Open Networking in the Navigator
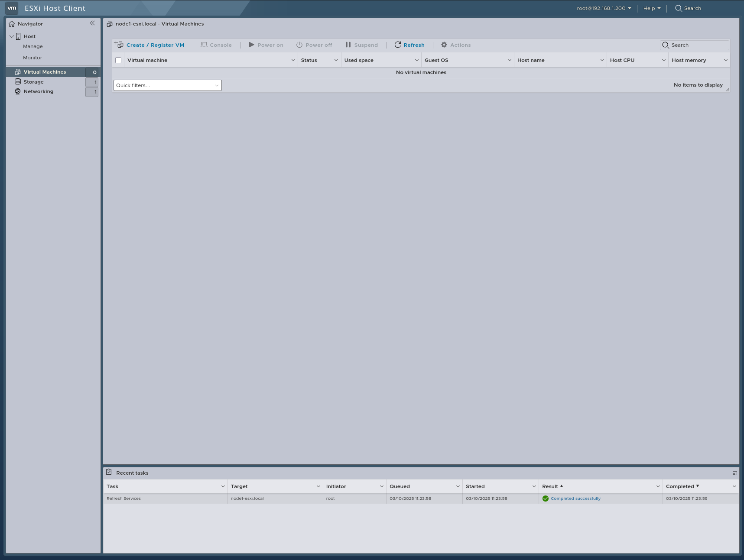The width and height of the screenshot is (744, 560). (39, 91)
